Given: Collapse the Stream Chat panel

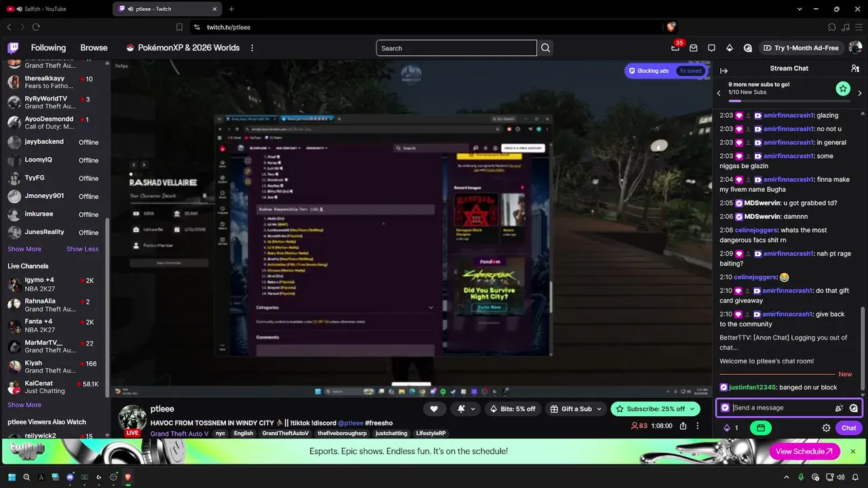Looking at the screenshot, I should tap(724, 70).
